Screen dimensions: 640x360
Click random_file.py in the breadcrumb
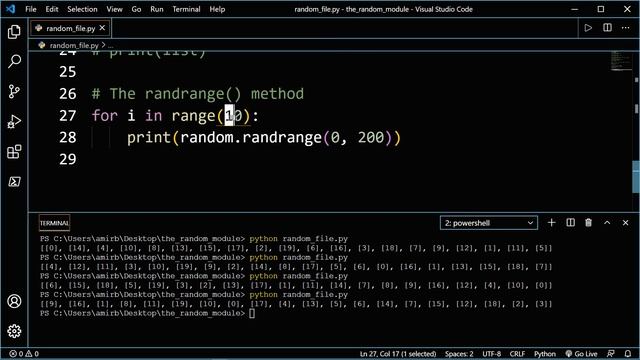[74, 45]
